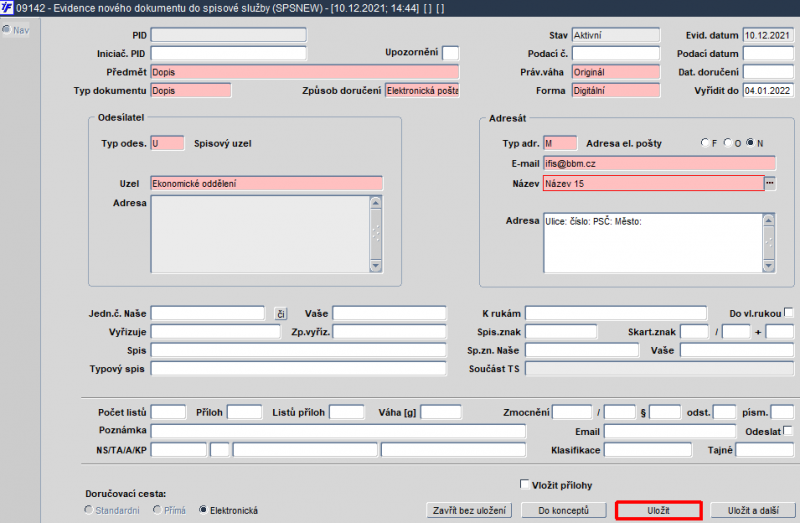Click the 'či' button next to Jedn.č. Naše
This screenshot has width=800, height=523.
281,313
